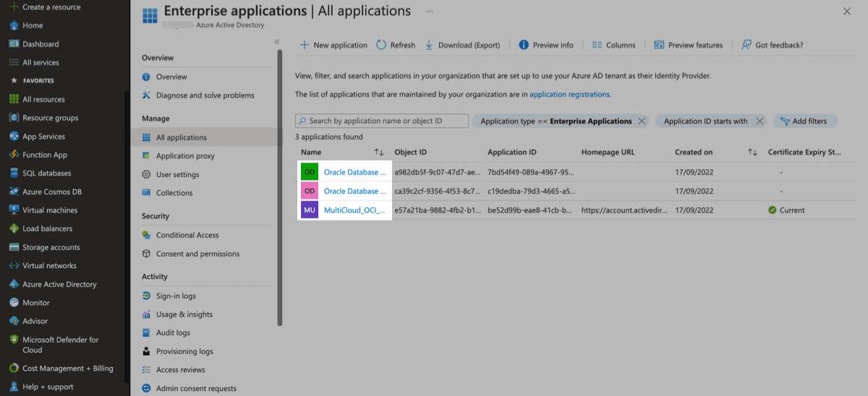Image resolution: width=868 pixels, height=396 pixels.
Task: Open Sign-in logs under Activity
Action: (176, 296)
